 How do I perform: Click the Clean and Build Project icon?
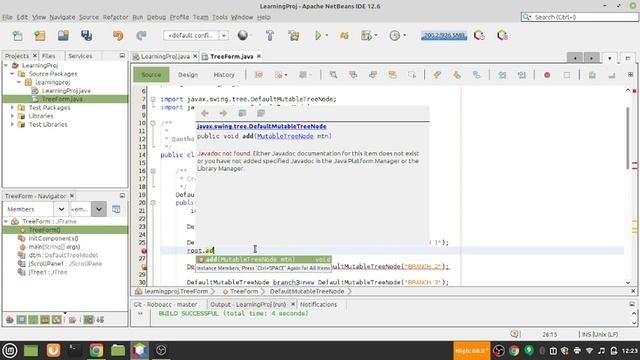tap(293, 36)
